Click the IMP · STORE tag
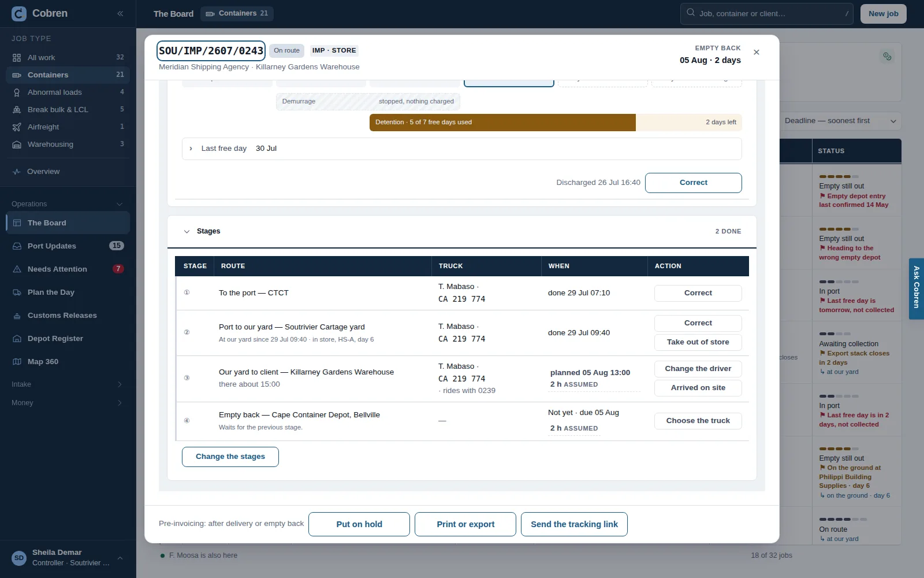This screenshot has width=924, height=578. 334,51
